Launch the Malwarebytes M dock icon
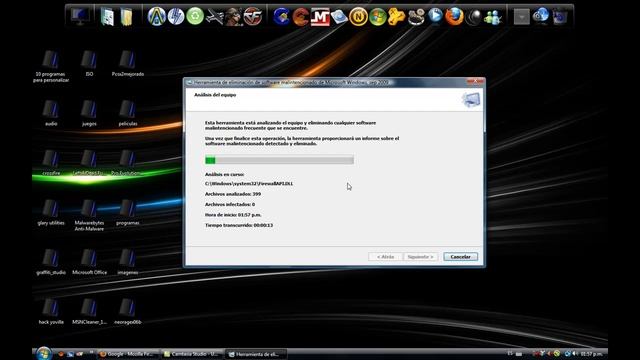This screenshot has height=360, width=640. click(x=320, y=17)
